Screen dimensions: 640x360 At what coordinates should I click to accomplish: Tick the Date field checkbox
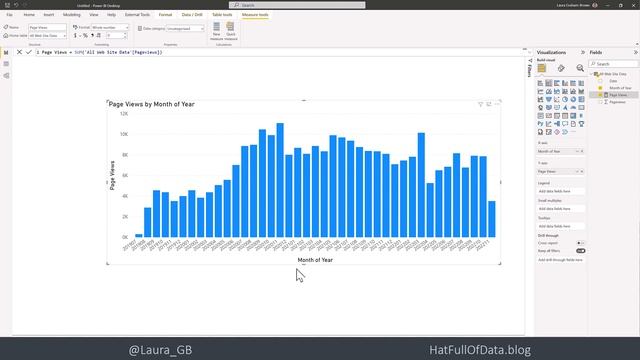[x=600, y=81]
